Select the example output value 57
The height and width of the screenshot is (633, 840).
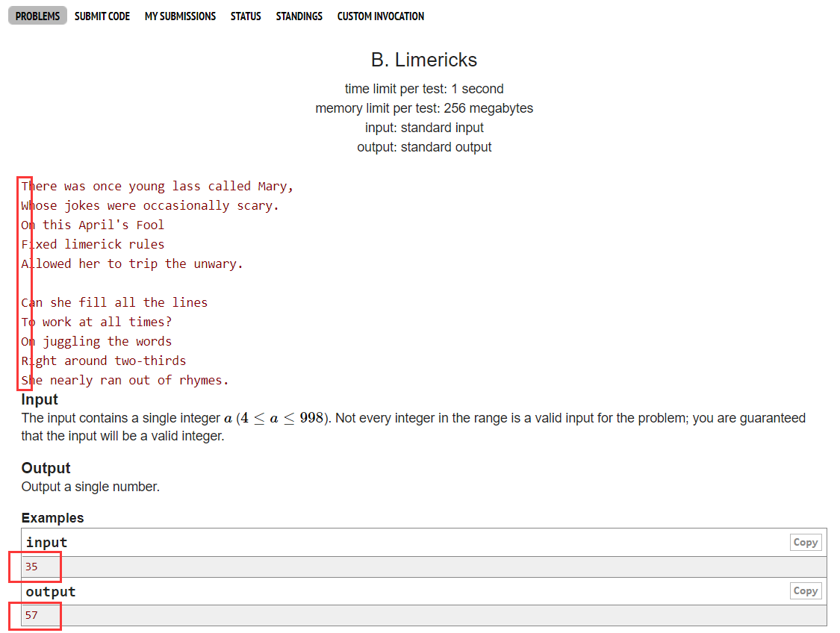(x=31, y=615)
